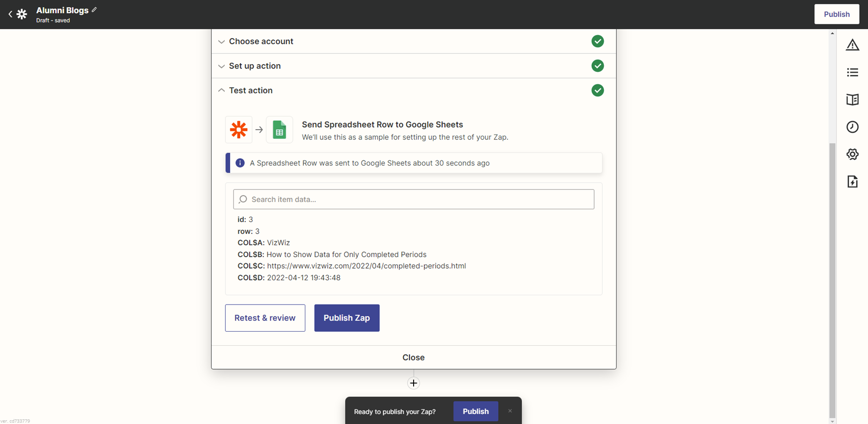Click green checkmark beside Set up action
Image resolution: width=868 pixels, height=424 pixels.
[598, 66]
